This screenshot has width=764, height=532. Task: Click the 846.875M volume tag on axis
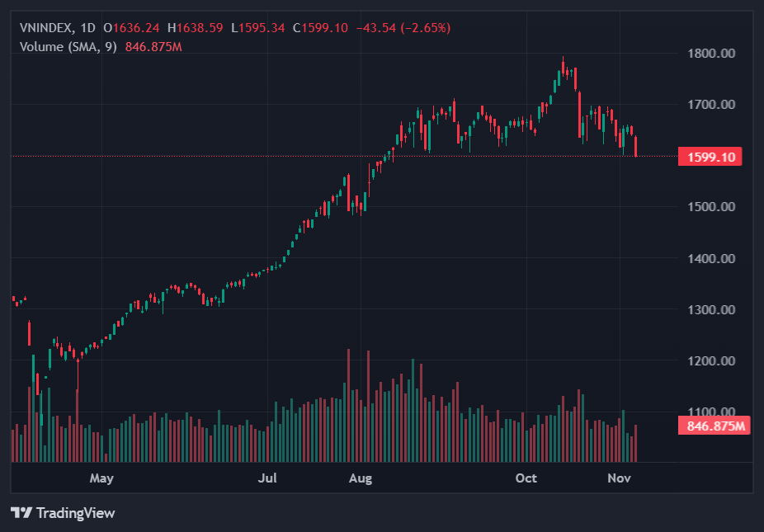[x=715, y=426]
